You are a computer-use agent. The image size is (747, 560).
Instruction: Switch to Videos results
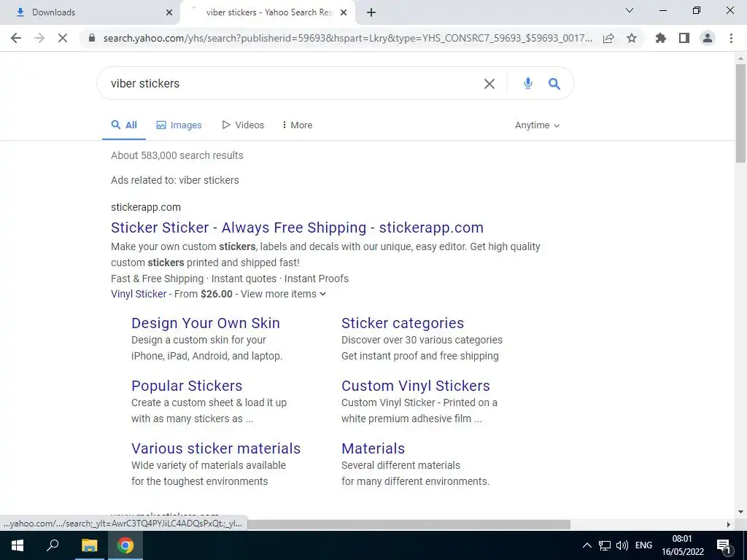243,125
